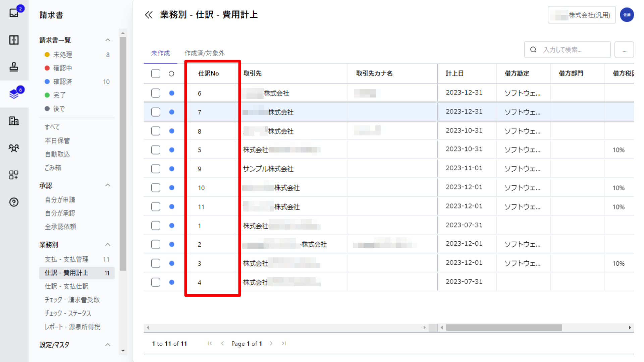Go to first page icon
This screenshot has width=644, height=362.
tap(210, 343)
